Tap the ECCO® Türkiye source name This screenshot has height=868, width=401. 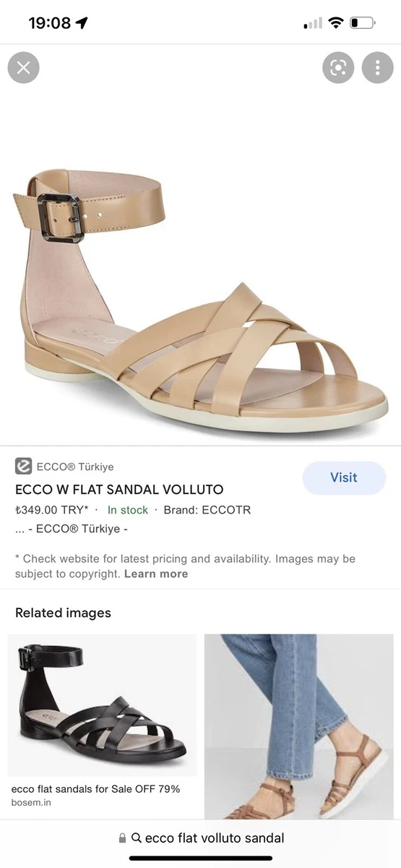75,467
